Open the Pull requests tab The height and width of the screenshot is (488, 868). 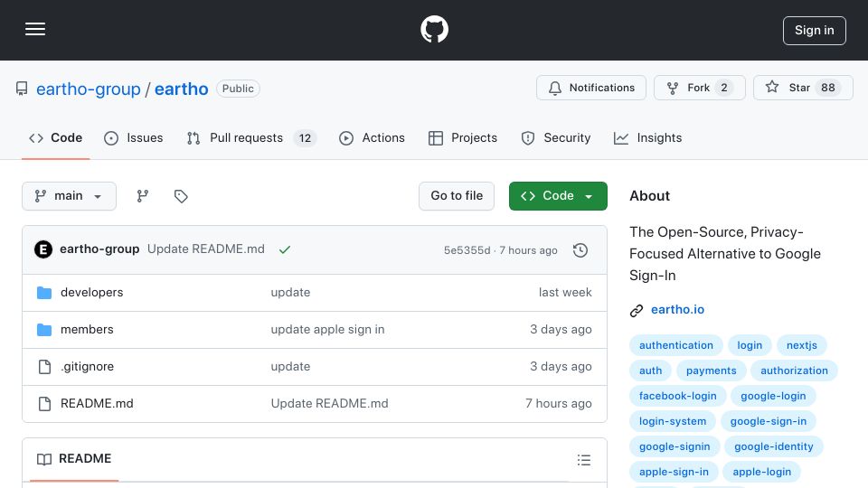pos(251,137)
